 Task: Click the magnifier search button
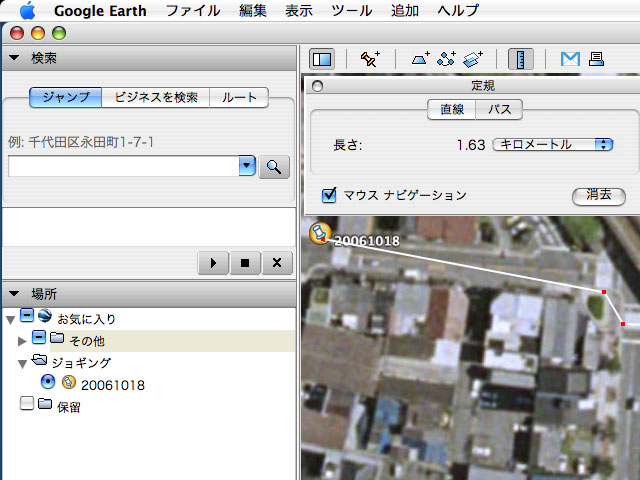tap(274, 167)
